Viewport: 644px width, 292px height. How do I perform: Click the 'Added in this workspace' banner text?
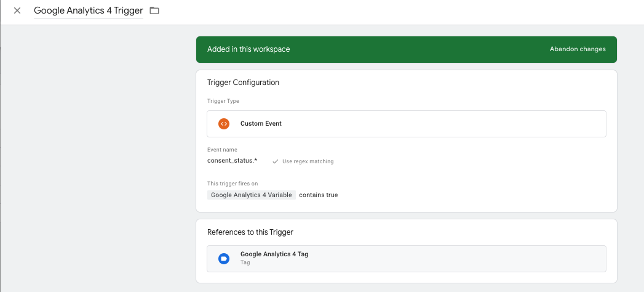coord(248,49)
